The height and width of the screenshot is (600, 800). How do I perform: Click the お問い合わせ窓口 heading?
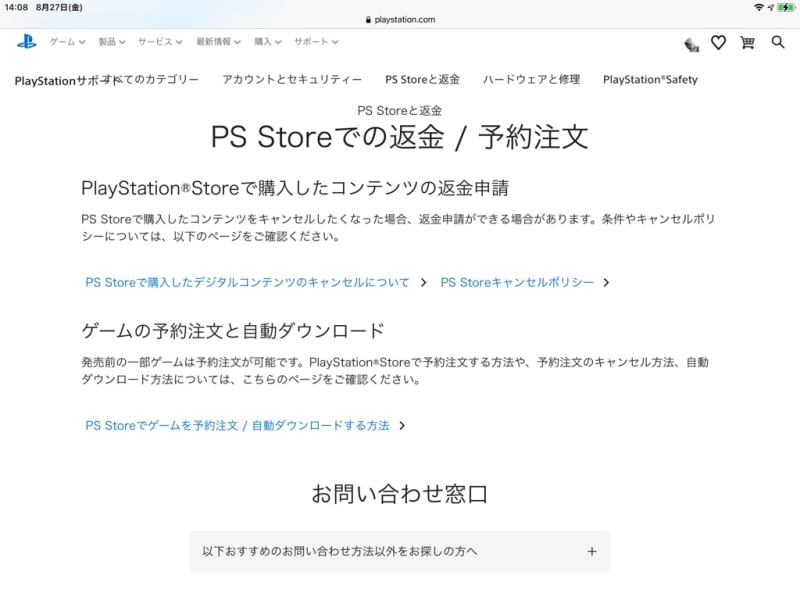[x=399, y=493]
